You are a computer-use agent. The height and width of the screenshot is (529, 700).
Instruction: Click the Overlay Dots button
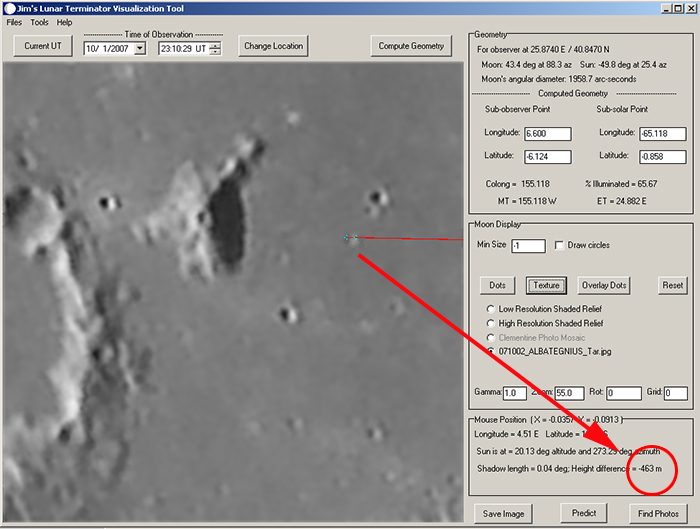pos(604,285)
